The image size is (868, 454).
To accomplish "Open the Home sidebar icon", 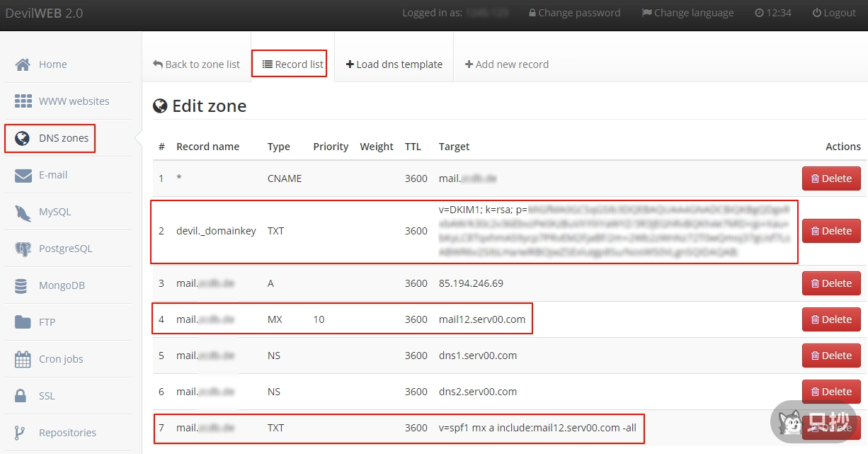I will (x=23, y=64).
